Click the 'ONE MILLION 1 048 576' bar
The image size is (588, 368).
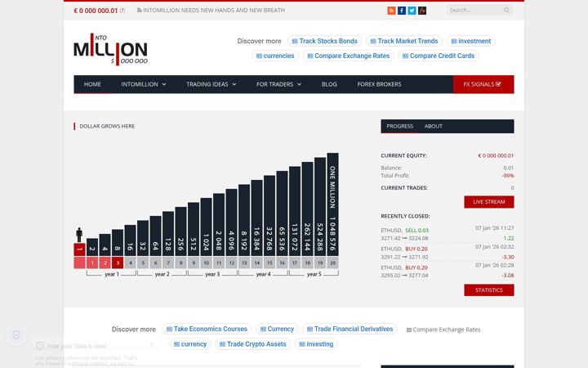(332, 204)
